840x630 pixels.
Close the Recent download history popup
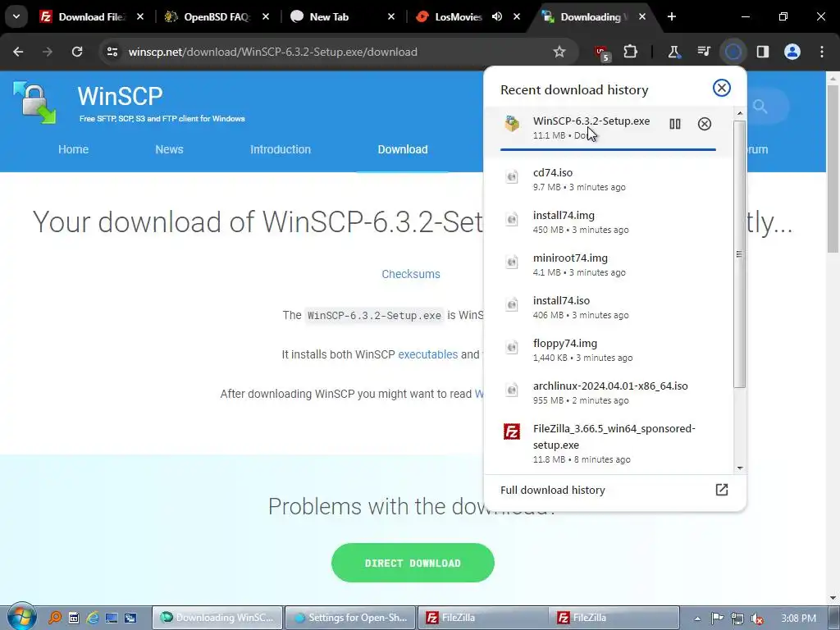click(x=722, y=88)
